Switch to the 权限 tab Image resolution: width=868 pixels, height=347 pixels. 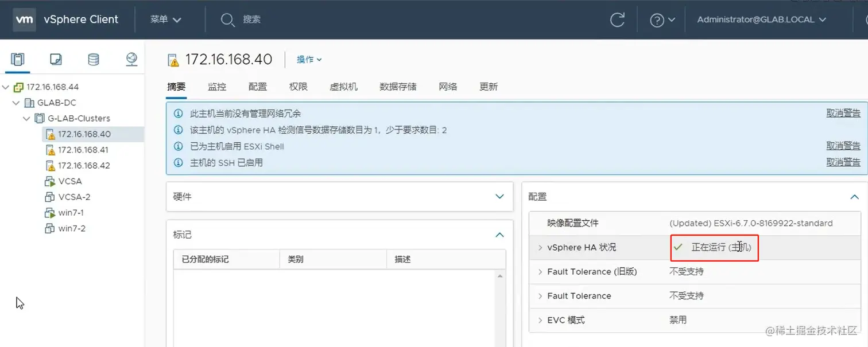click(x=299, y=87)
